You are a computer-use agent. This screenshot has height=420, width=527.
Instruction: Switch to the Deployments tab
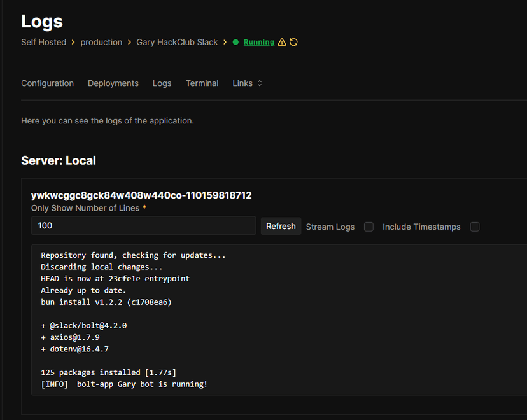point(113,83)
